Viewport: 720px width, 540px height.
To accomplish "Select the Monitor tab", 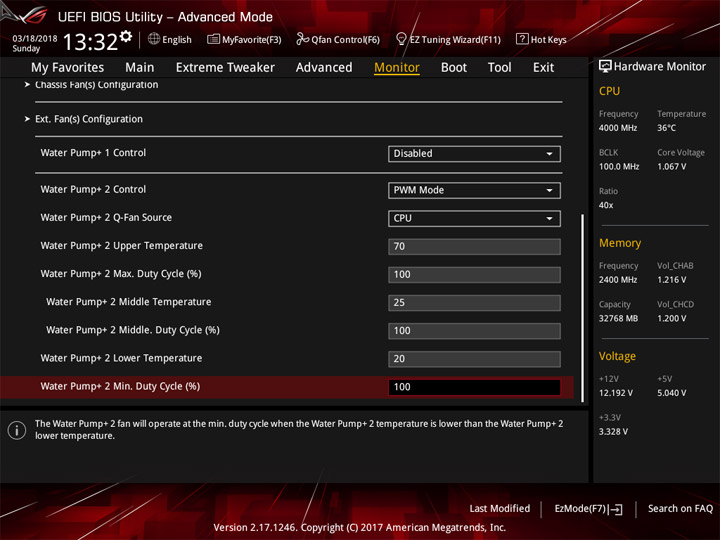I will pyautogui.click(x=397, y=68).
